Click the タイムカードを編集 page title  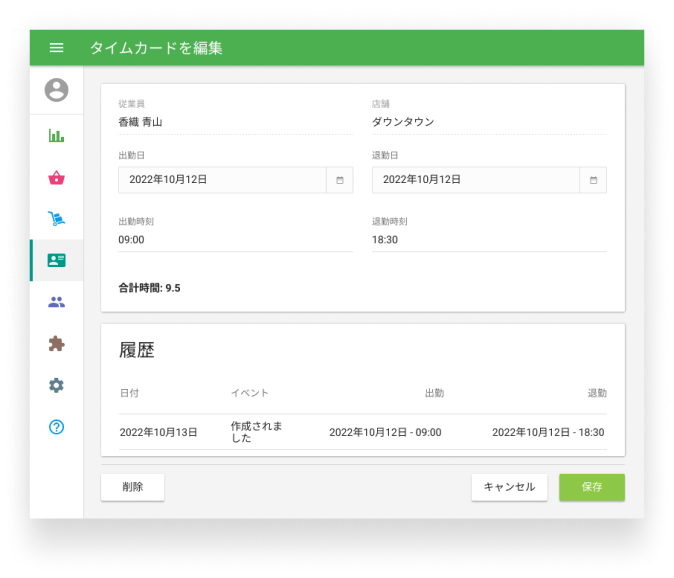click(x=156, y=48)
